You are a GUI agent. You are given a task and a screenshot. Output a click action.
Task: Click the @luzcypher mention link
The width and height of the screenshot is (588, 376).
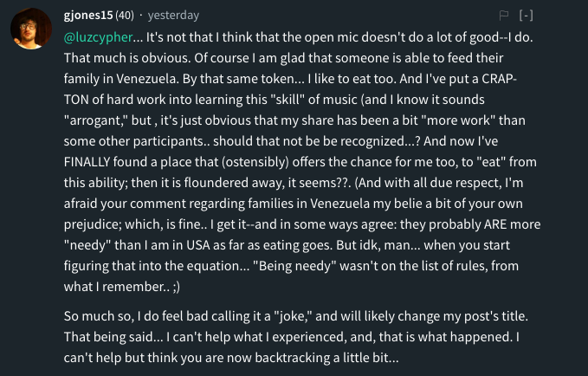98,37
